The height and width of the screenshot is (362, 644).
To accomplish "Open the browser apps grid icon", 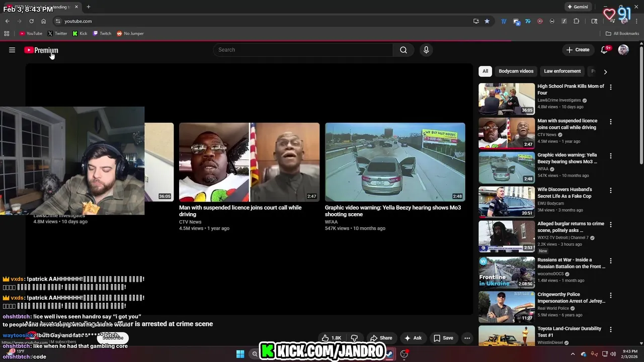I will 7,34.
